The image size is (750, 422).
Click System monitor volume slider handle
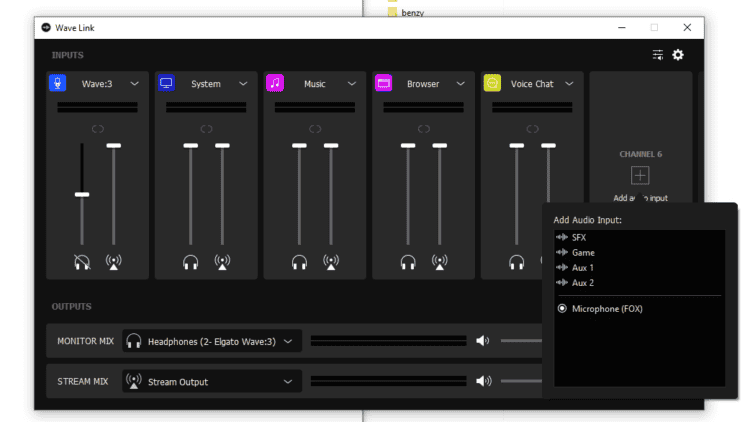pos(190,145)
